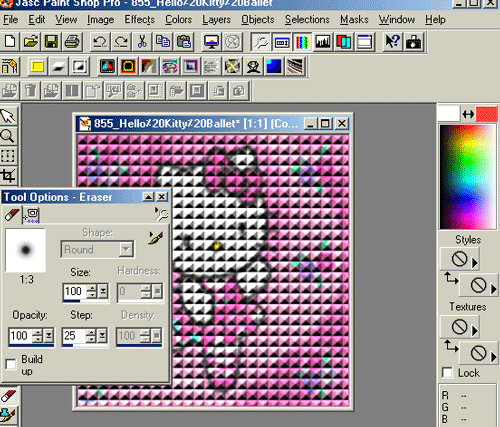Enable the Lock checkbox under Textures

pos(447,373)
